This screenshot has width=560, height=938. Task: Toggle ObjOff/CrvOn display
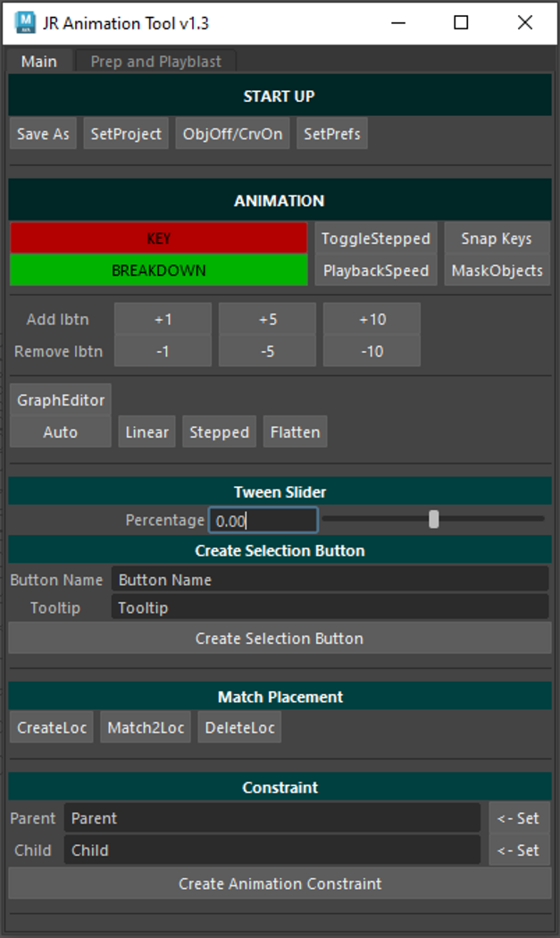click(232, 134)
